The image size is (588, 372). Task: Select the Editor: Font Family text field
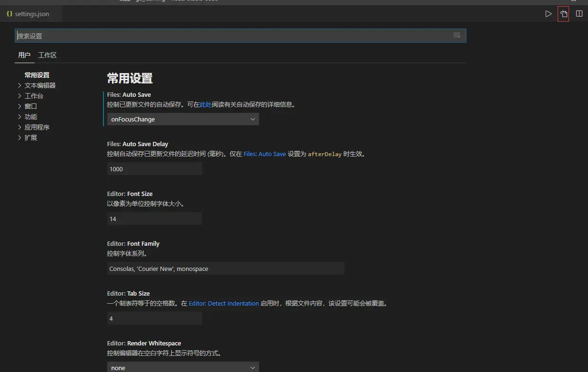coord(225,269)
